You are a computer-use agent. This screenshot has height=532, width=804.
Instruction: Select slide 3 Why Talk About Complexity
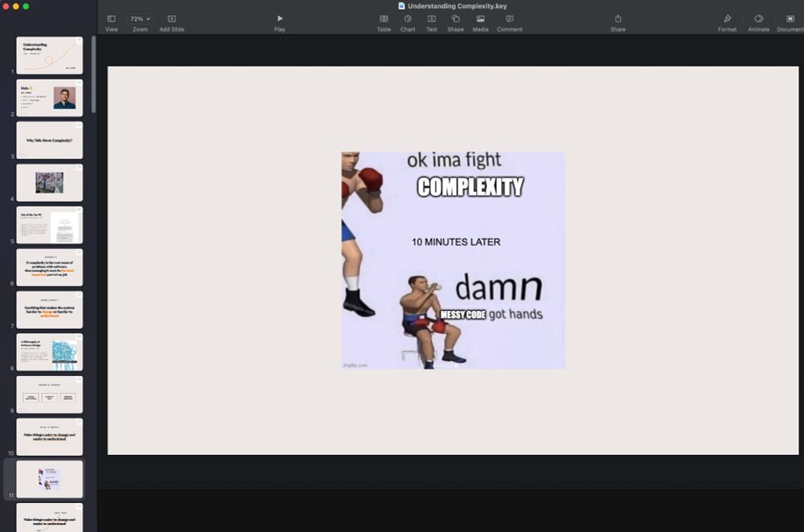point(49,141)
